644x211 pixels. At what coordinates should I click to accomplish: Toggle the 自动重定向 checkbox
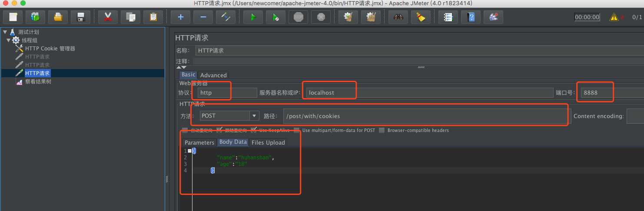click(x=185, y=130)
